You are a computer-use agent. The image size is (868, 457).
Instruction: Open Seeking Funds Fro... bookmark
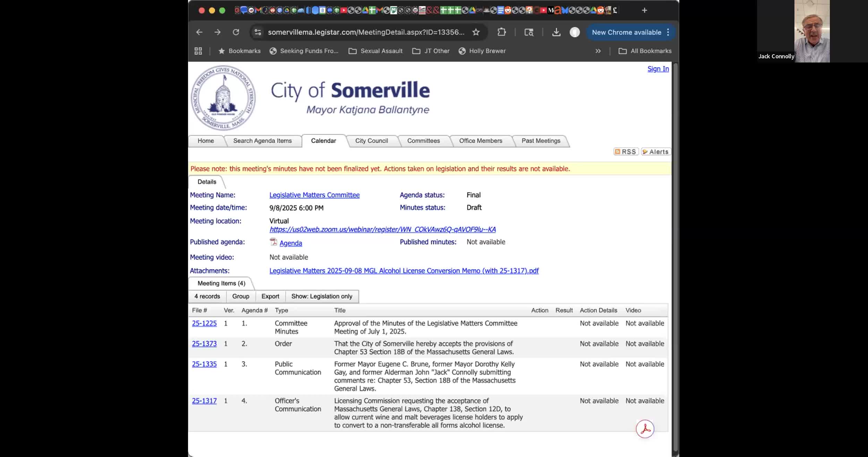(x=304, y=51)
